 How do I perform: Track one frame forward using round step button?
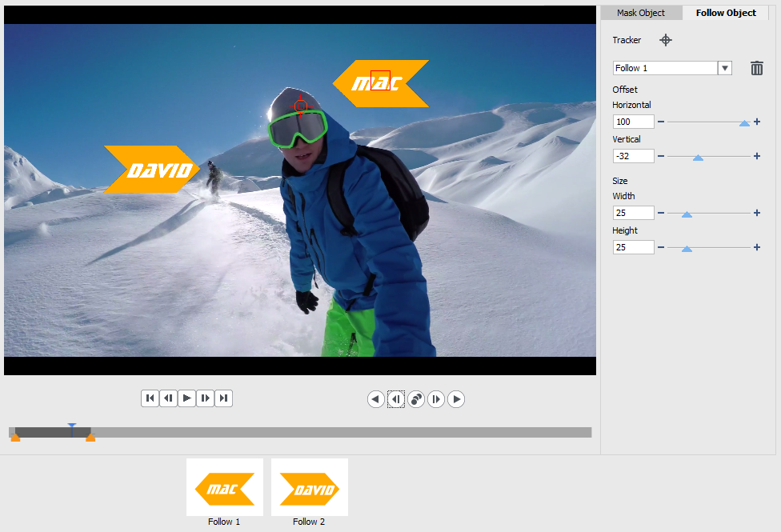pyautogui.click(x=436, y=399)
